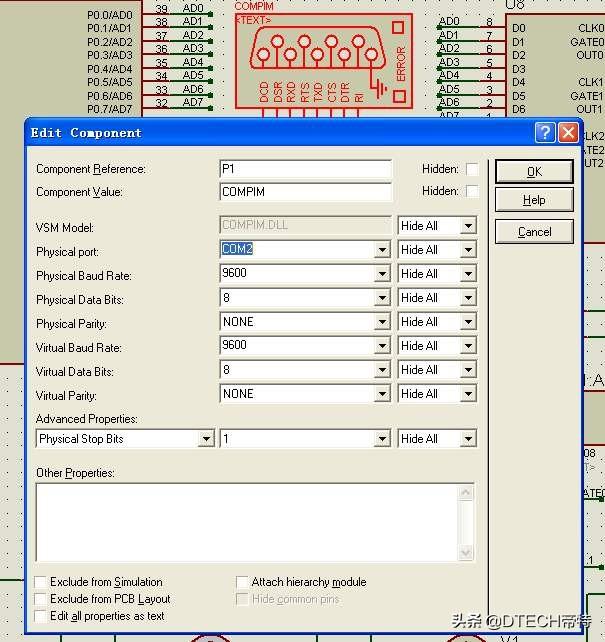Toggle Hidden checkbox for Component Value
This screenshot has width=605, height=642.
(472, 191)
